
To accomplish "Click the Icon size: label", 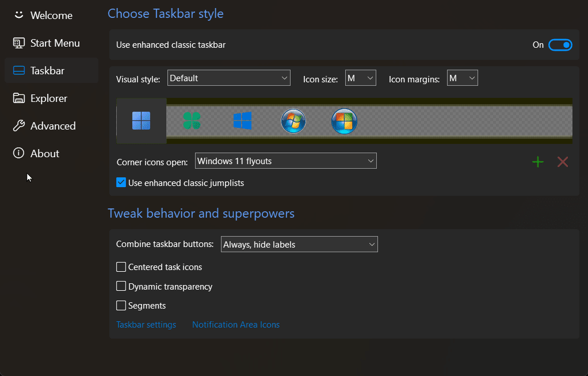I will tap(320, 79).
